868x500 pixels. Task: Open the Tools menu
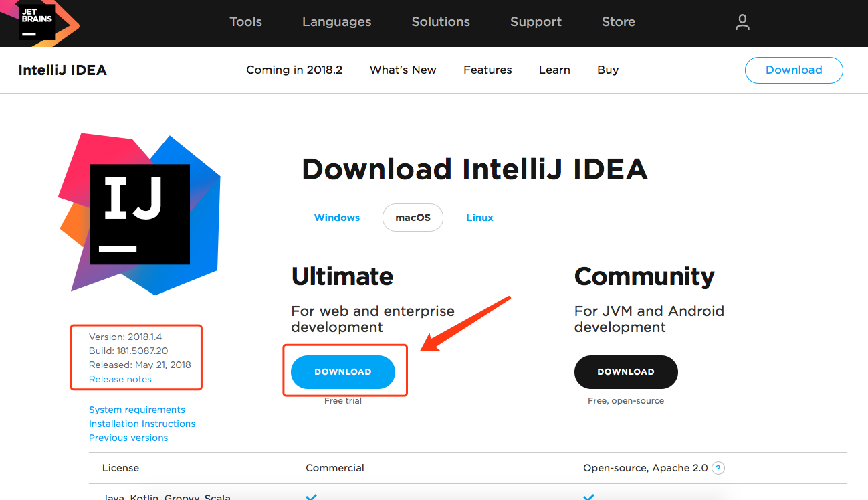click(x=245, y=22)
